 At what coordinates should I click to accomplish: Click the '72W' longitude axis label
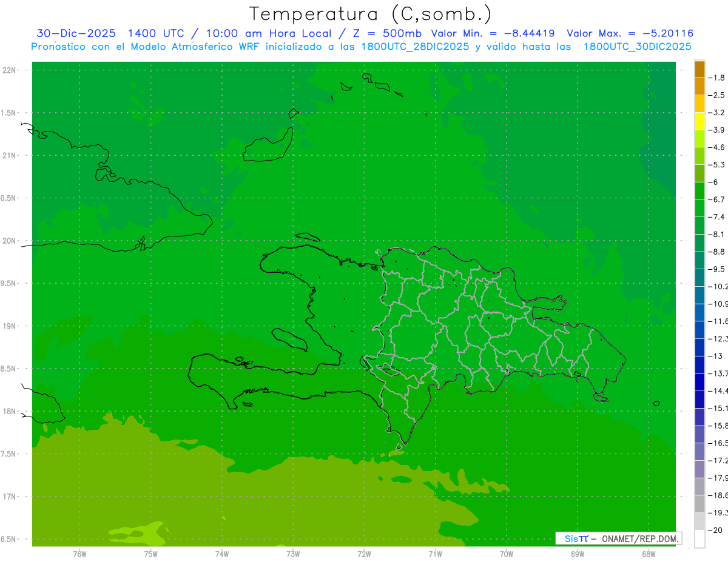[364, 554]
